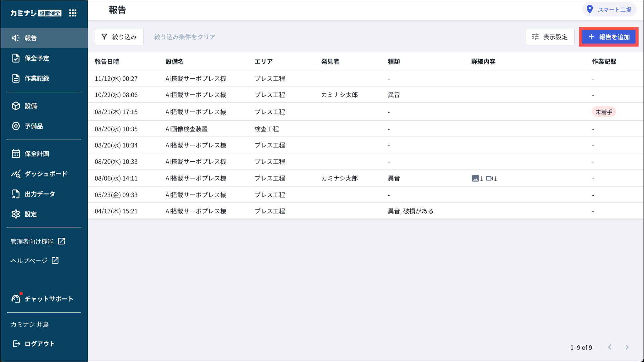Open the 保全計画 calendar icon
Viewport: 644px width, 362px height.
[16, 154]
